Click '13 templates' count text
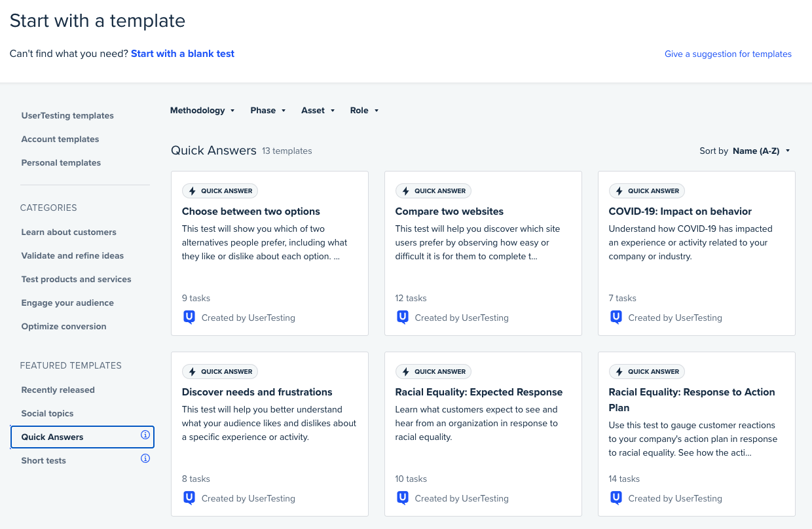Image resolution: width=812 pixels, height=529 pixels. [x=287, y=151]
